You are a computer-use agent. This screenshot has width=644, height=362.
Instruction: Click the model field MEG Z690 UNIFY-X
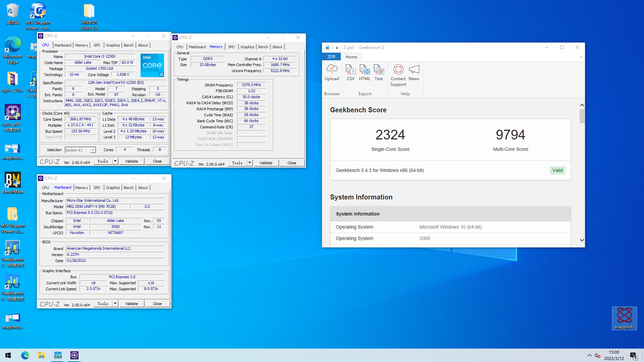97,207
